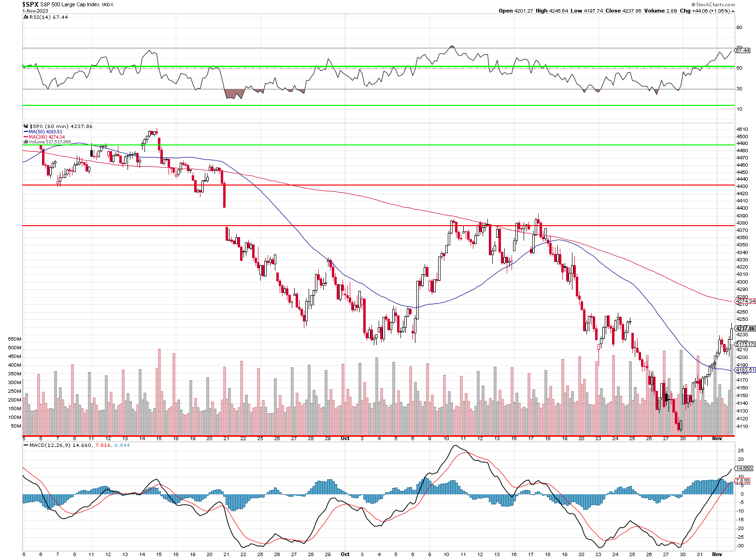
Task: Select the 7.816 MACD signal tag
Action: click(x=742, y=481)
